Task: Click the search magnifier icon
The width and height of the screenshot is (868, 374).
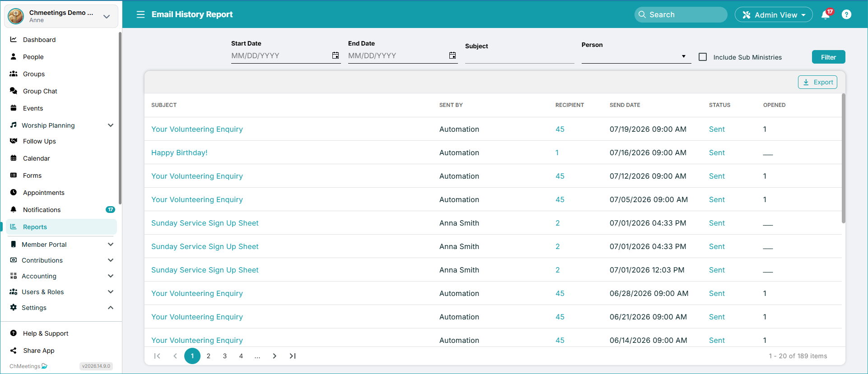Action: 642,14
